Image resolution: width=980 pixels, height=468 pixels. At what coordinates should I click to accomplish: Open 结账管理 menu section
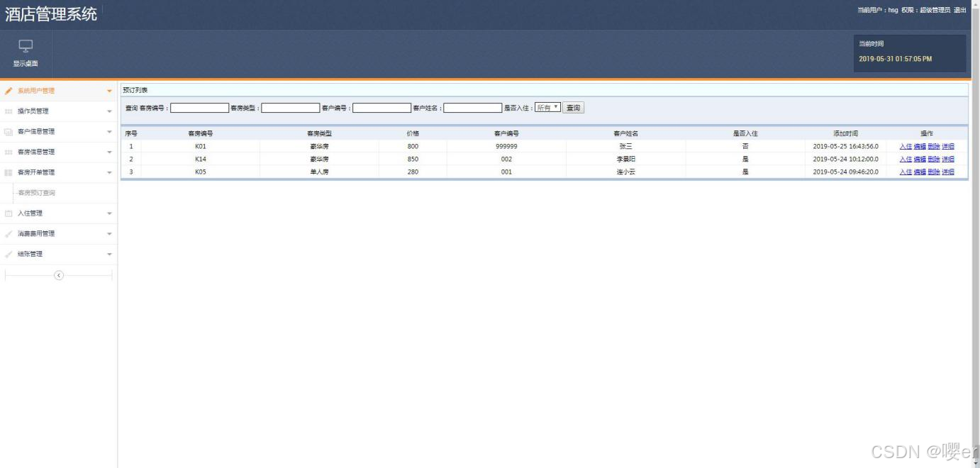(59, 254)
